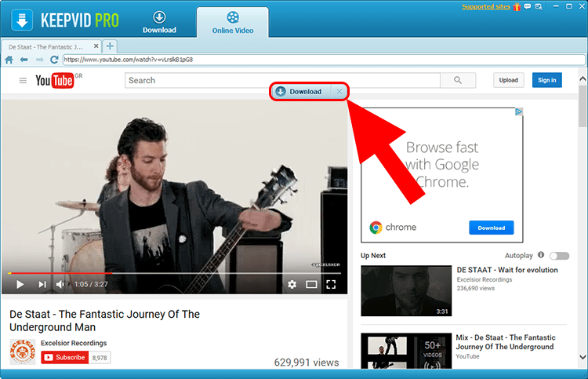Image resolution: width=588 pixels, height=379 pixels.
Task: Click the floating Download button over the video
Action: coord(302,92)
